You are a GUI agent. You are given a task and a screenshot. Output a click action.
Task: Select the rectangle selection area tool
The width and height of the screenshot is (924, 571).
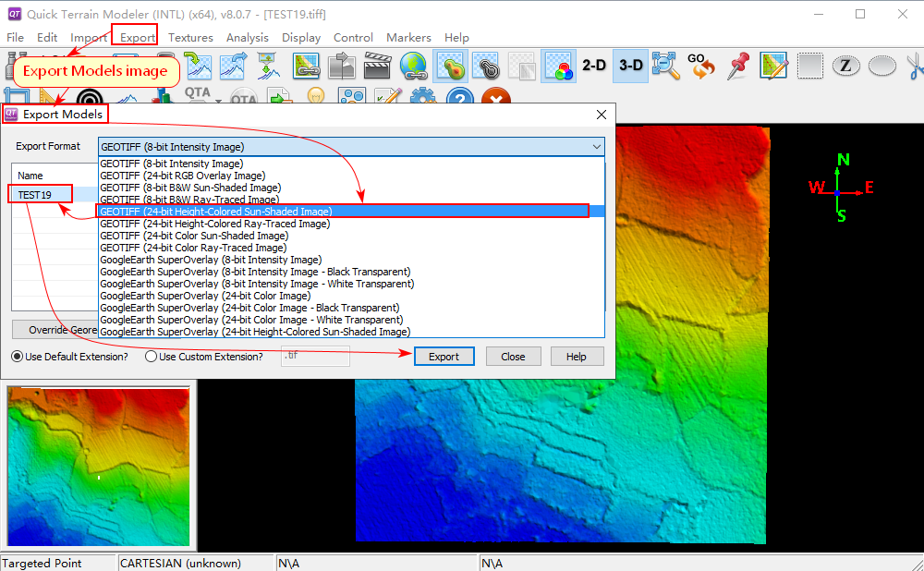tap(810, 66)
